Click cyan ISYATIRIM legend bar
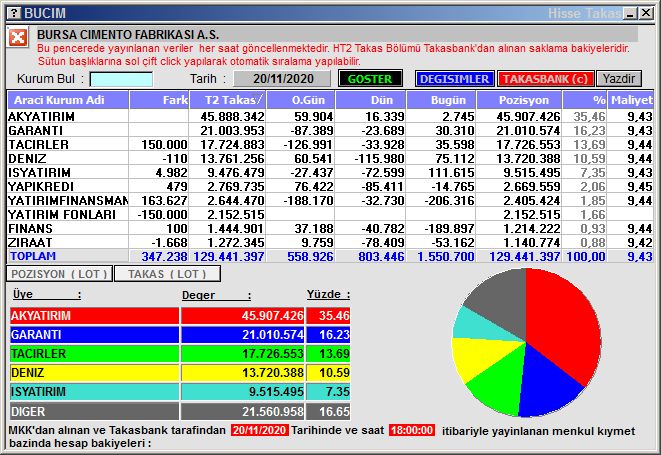The height and width of the screenshot is (455, 661). coord(94,392)
